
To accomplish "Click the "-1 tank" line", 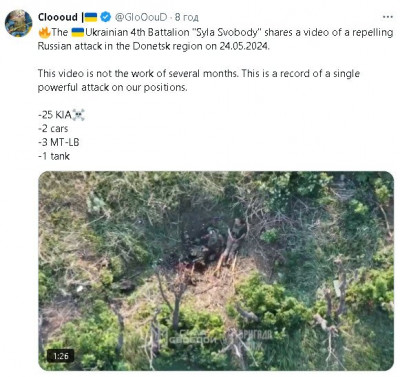I will point(54,156).
